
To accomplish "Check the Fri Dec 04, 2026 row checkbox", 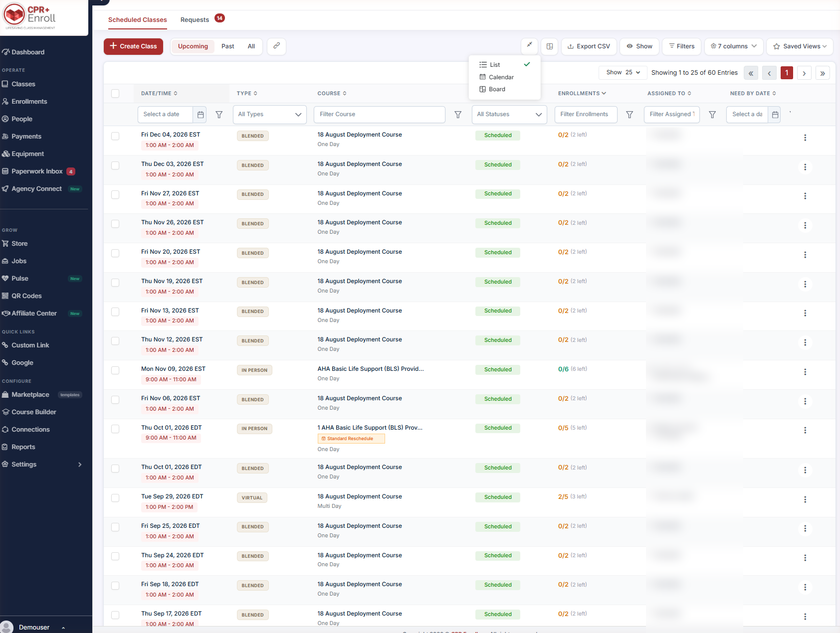I will click(115, 136).
